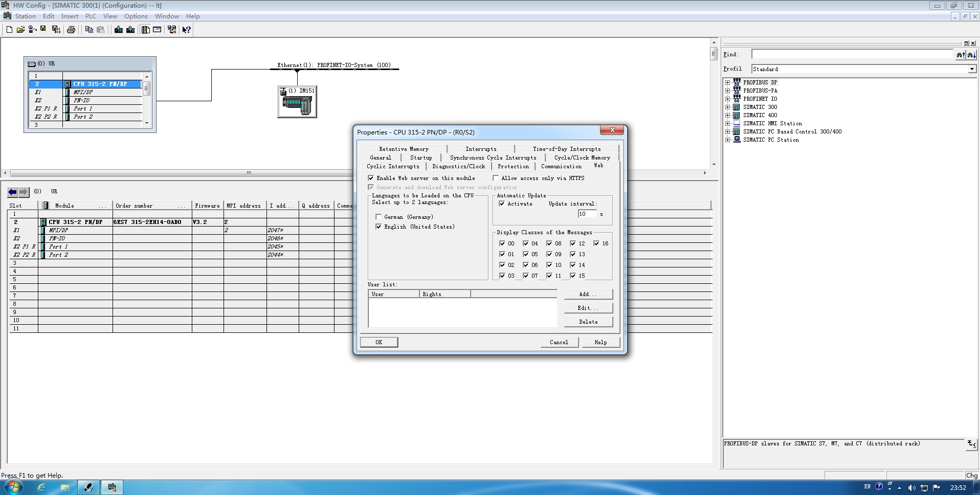Click Edit... next to the user list
The image size is (980, 495).
[x=588, y=308]
